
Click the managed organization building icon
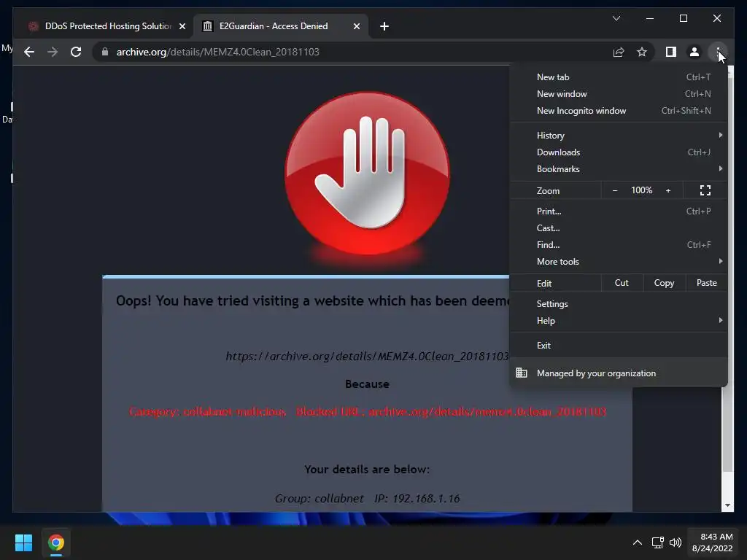pos(522,373)
